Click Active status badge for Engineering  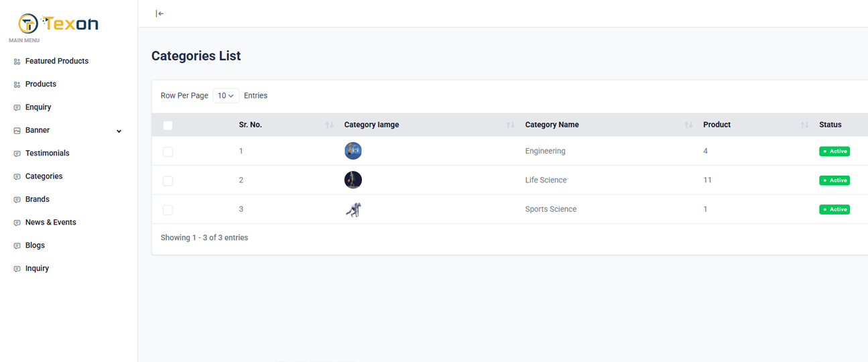(x=834, y=152)
